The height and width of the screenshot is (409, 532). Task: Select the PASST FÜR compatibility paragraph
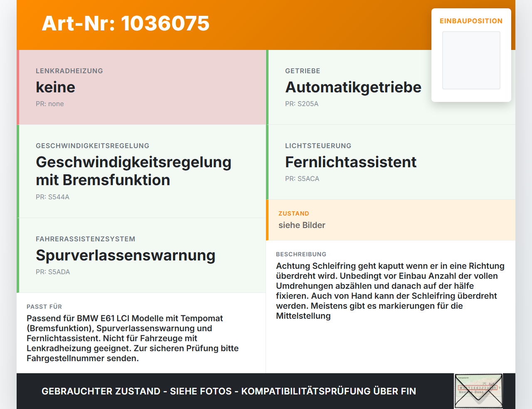pyautogui.click(x=133, y=338)
